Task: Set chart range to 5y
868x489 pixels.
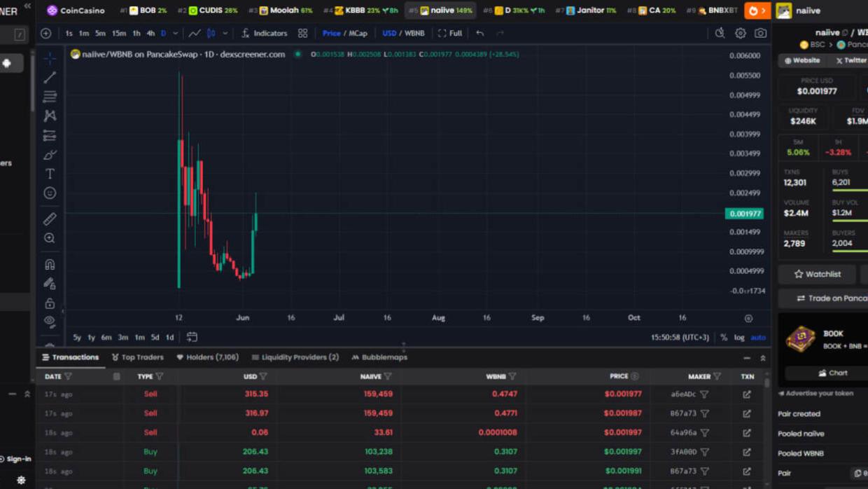Action: (77, 337)
